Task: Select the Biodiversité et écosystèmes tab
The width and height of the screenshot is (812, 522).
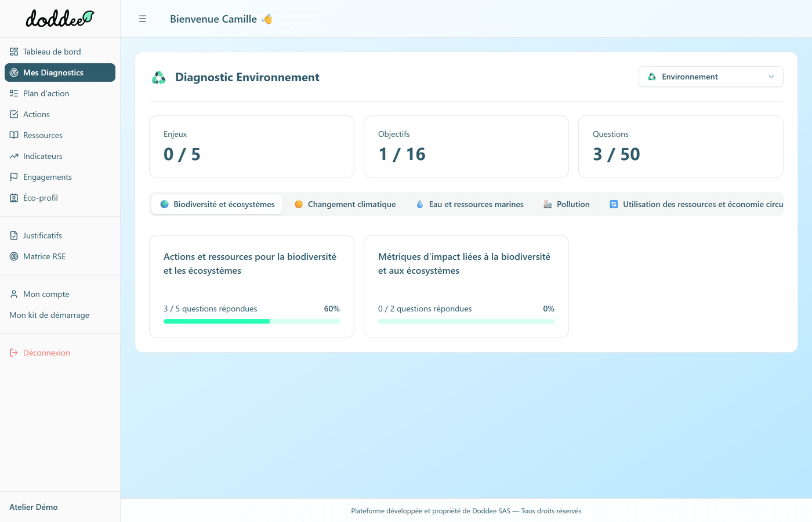Action: [217, 204]
